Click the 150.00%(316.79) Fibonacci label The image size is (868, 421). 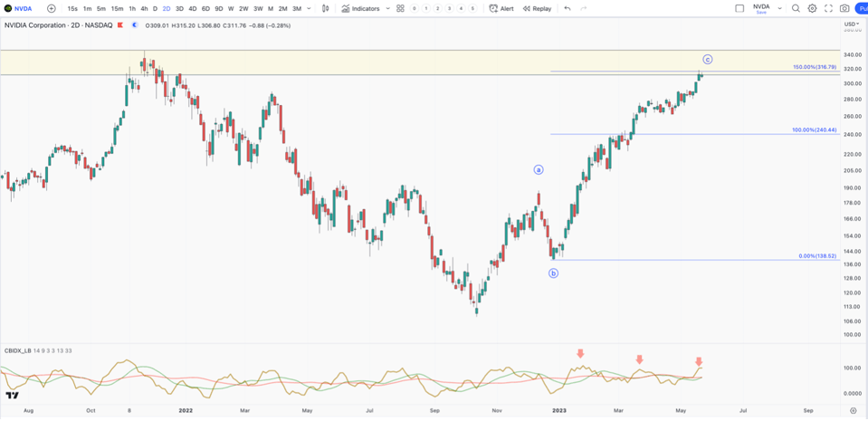[813, 67]
